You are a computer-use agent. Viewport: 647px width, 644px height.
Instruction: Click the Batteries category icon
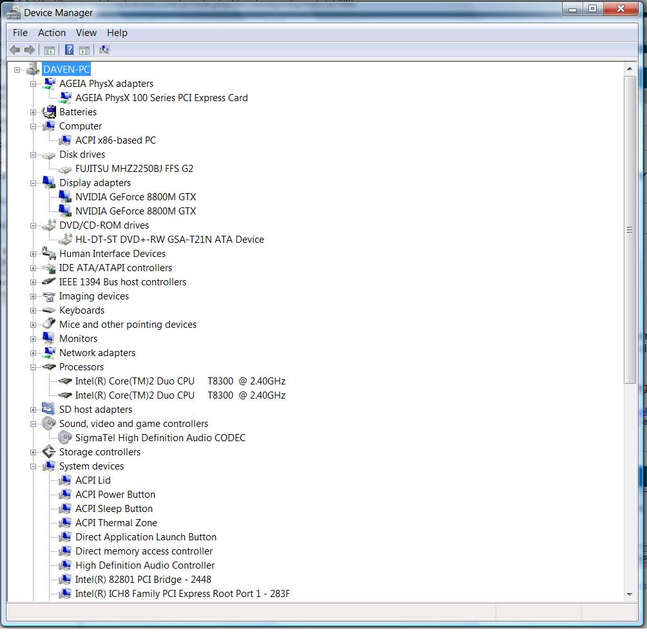tap(49, 111)
